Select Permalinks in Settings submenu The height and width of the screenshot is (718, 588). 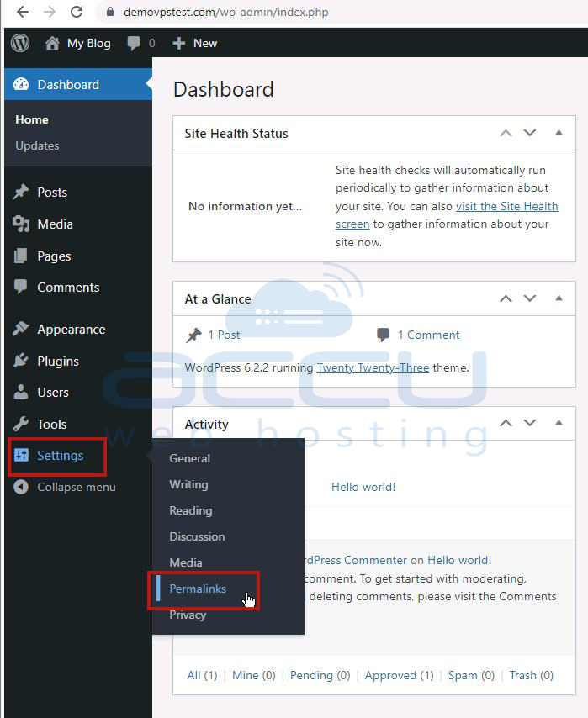click(198, 589)
